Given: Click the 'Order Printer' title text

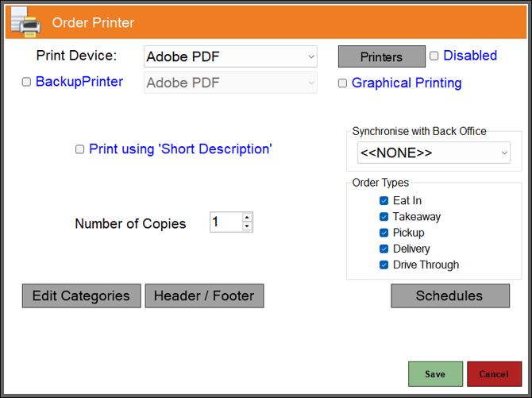Looking at the screenshot, I should [x=93, y=23].
